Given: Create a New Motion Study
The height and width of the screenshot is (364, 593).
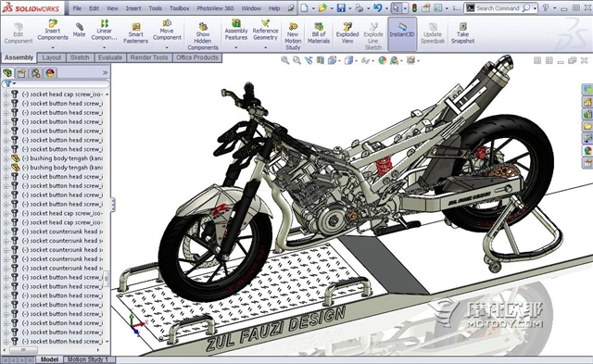Looking at the screenshot, I should click(293, 36).
